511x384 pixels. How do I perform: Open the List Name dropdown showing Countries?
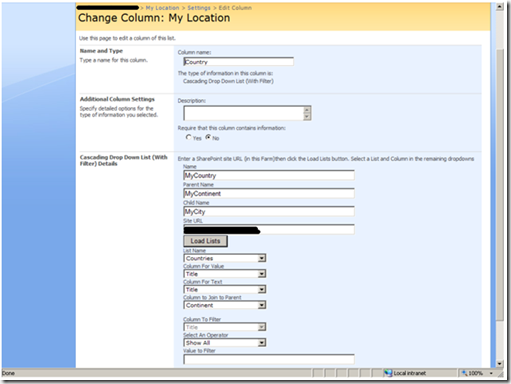(x=225, y=258)
